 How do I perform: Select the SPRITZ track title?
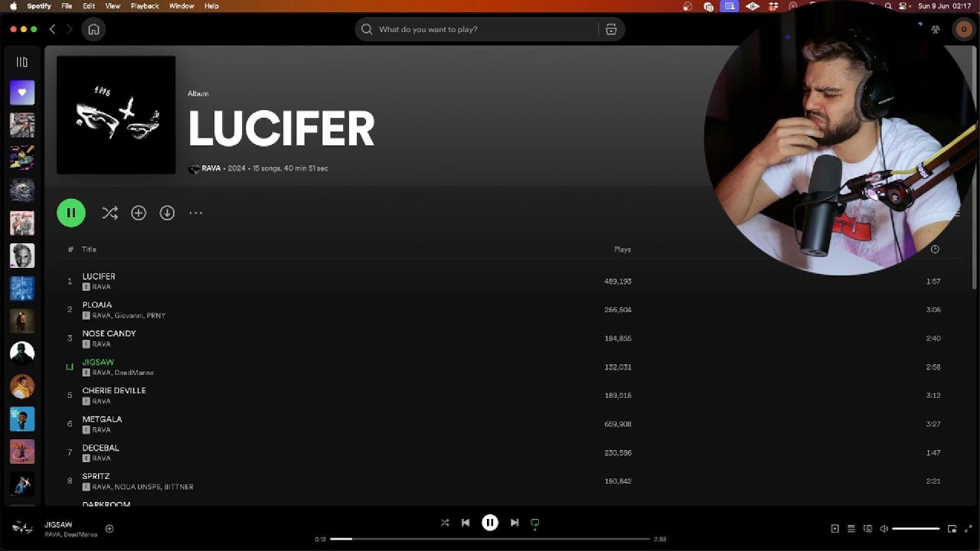tap(97, 476)
